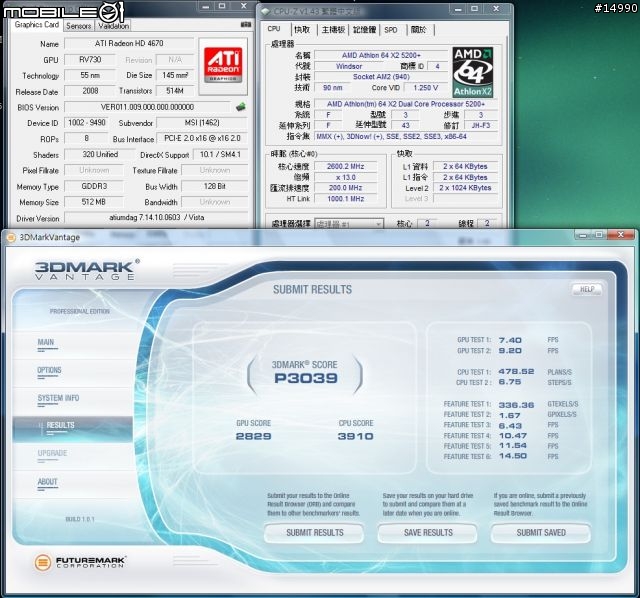Click the Memory Type GDDR3 field
Screen dimensions: 640x598
click(94, 186)
